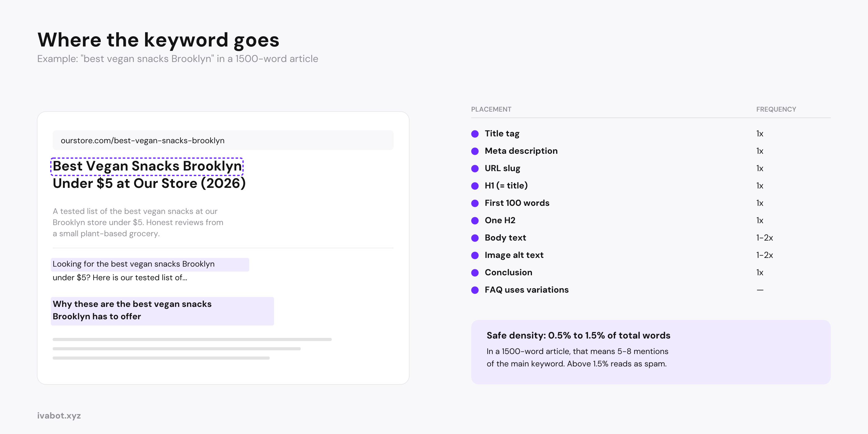Click the 'One H2' row label
This screenshot has width=868, height=434.
500,220
